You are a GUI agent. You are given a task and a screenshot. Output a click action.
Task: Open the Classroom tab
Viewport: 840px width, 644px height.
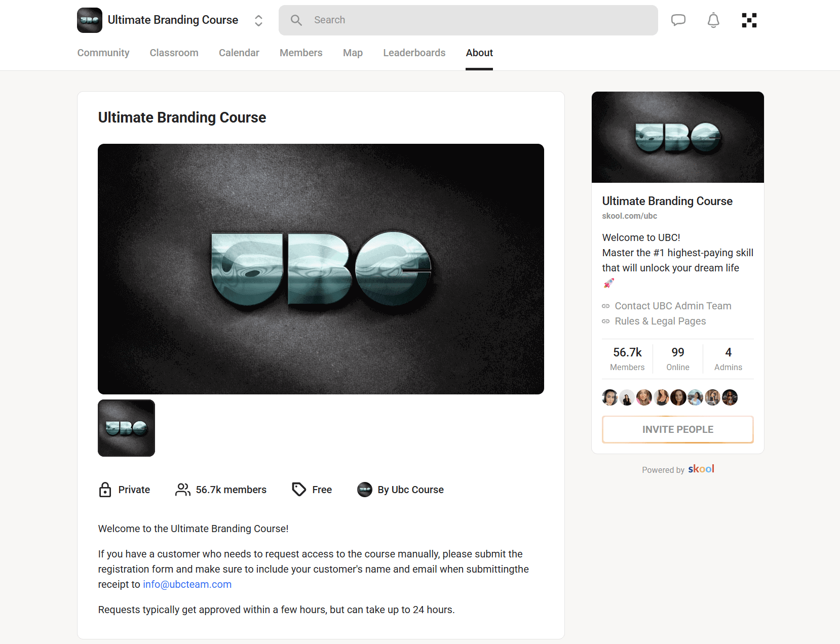[174, 53]
